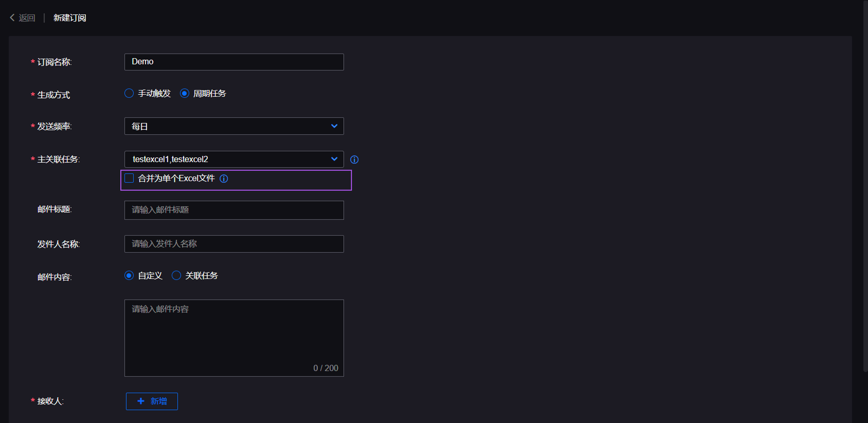Focus the 邮件标题 input field
868x423 pixels.
[x=234, y=210]
